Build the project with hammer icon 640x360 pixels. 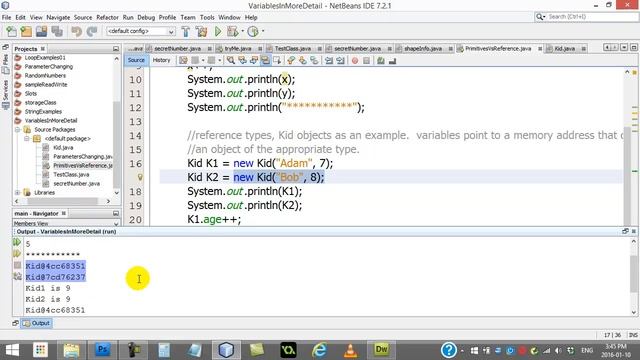point(185,31)
